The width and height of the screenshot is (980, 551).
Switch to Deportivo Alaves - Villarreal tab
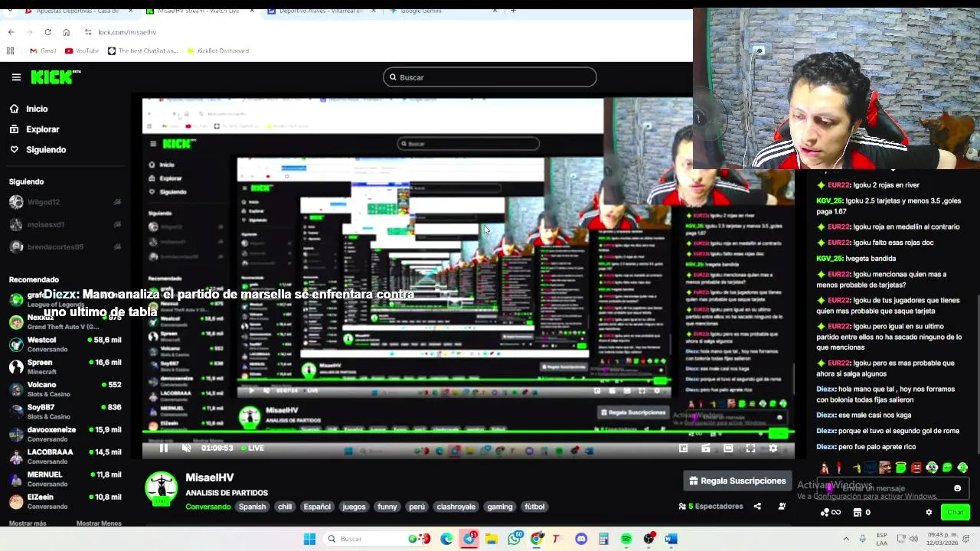(320, 11)
